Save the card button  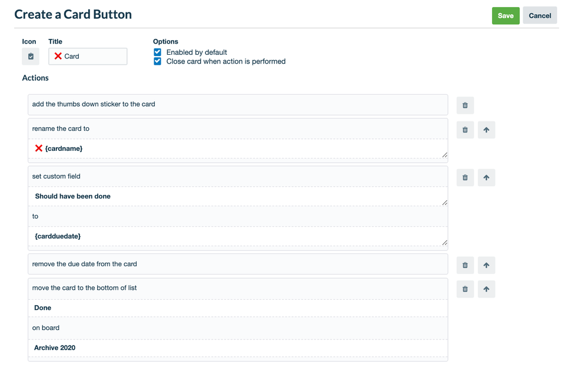(x=506, y=16)
